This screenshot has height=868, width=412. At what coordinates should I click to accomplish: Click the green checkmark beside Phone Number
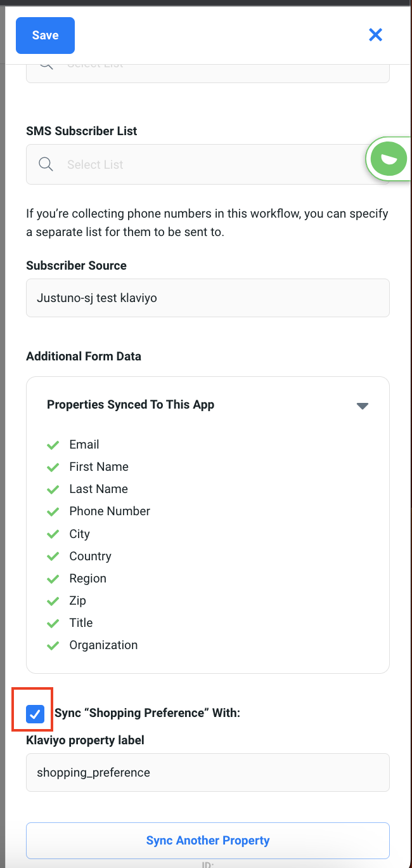tap(53, 511)
